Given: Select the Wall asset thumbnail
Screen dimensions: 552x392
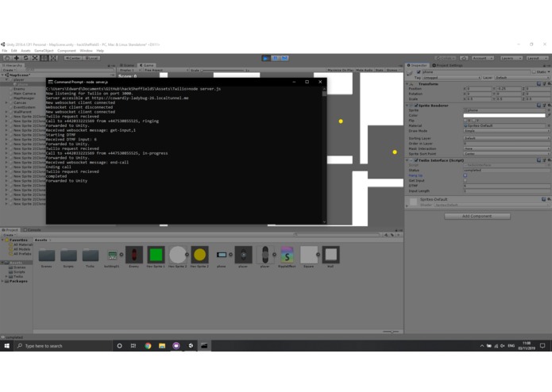Looking at the screenshot, I should tap(330, 255).
